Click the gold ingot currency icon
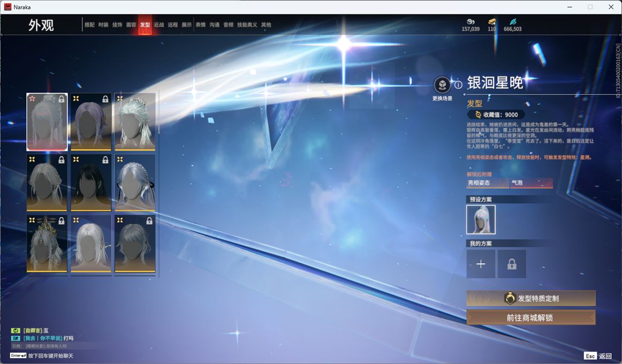This screenshot has height=364, width=622. (491, 21)
